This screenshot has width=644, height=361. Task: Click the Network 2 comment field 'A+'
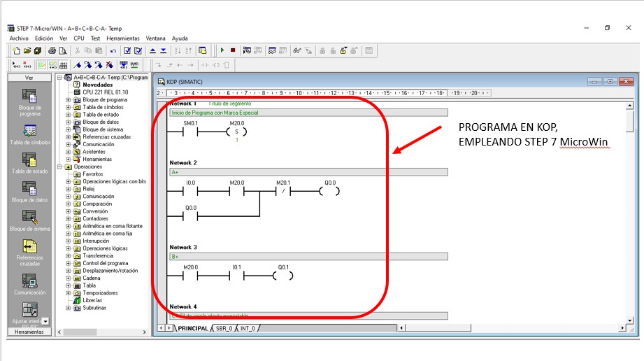(308, 171)
